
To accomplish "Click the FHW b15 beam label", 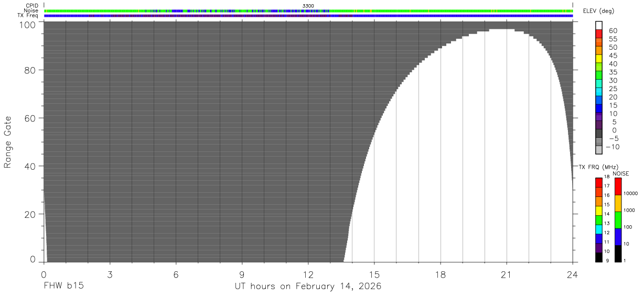I will coord(63,286).
